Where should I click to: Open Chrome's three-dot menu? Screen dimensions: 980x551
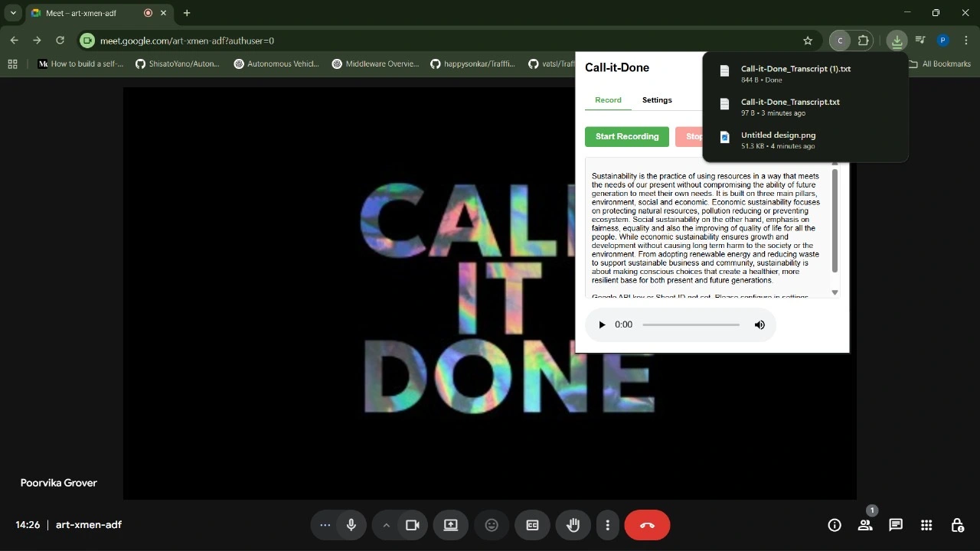pos(966,41)
